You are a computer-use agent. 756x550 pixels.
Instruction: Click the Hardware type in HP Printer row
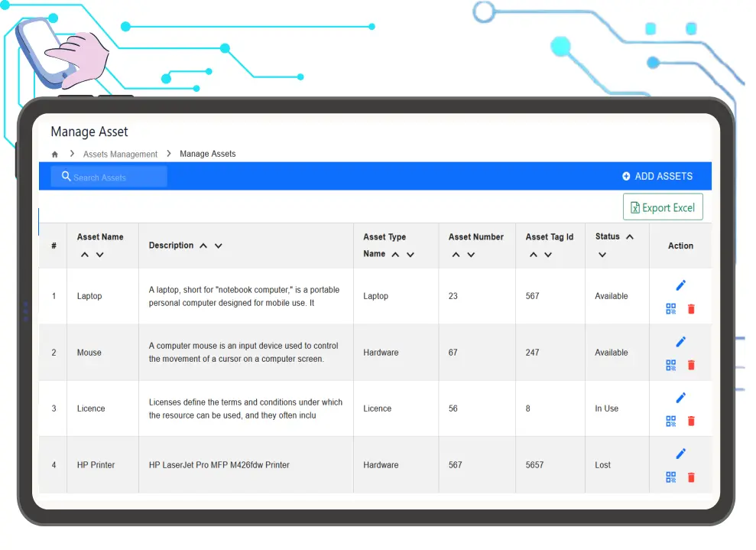point(381,465)
